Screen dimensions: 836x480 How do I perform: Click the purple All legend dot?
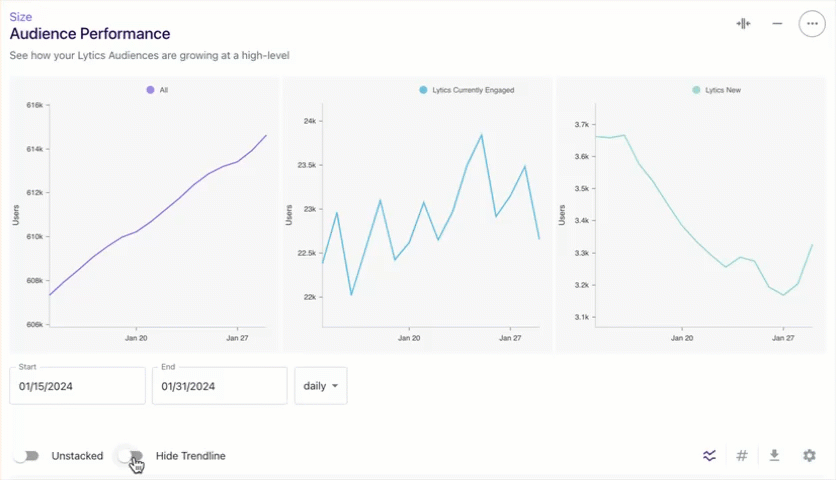click(150, 90)
